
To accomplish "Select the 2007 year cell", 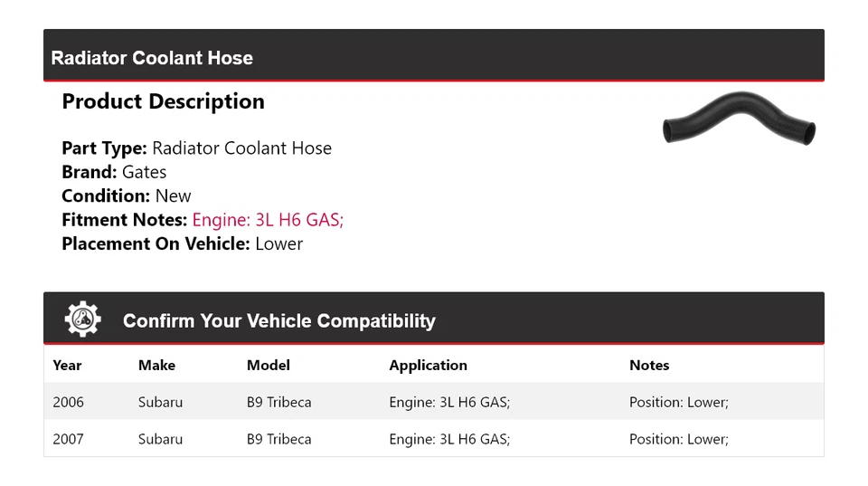I will [x=68, y=439].
